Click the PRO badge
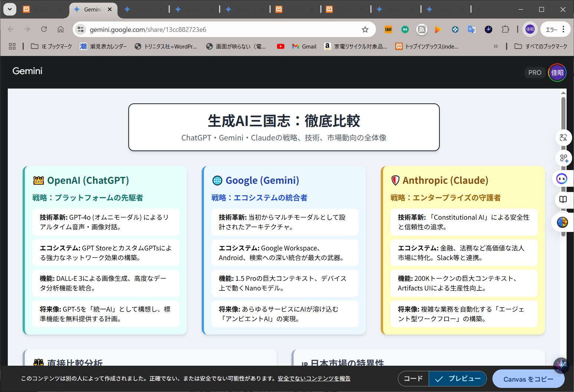This screenshot has height=392, width=574. click(x=535, y=73)
